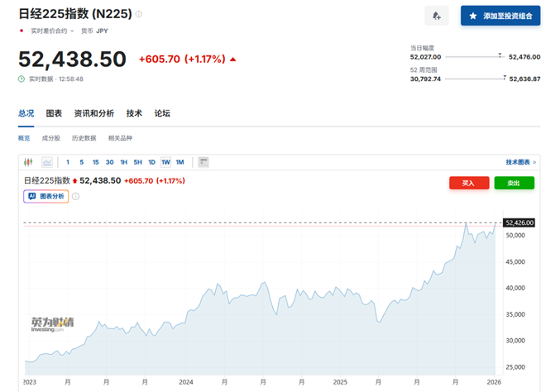The width and height of the screenshot is (546, 392).
Task: Click the Japan flag icon
Action: pos(22,31)
